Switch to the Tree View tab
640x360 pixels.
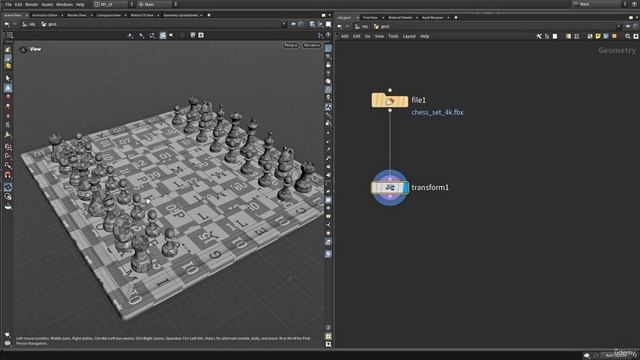pos(370,18)
